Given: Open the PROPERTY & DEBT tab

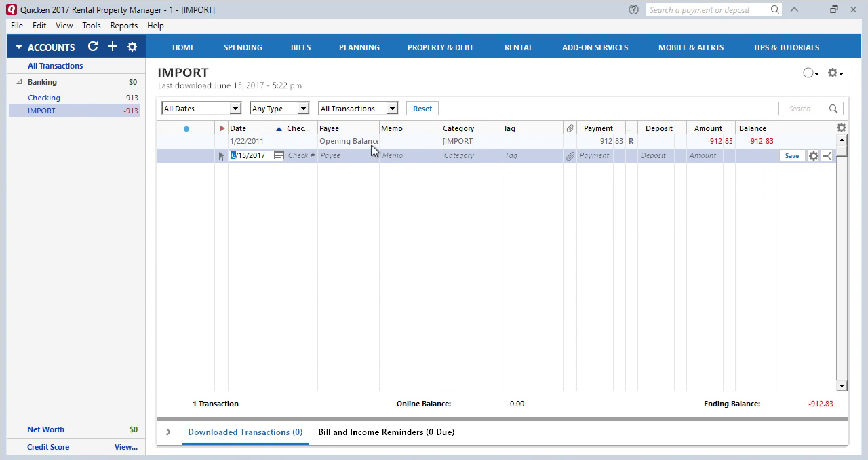Looking at the screenshot, I should click(x=441, y=47).
